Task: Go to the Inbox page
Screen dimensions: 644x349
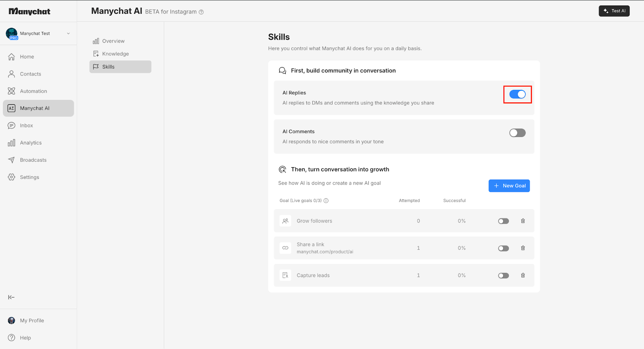Action: (27, 126)
